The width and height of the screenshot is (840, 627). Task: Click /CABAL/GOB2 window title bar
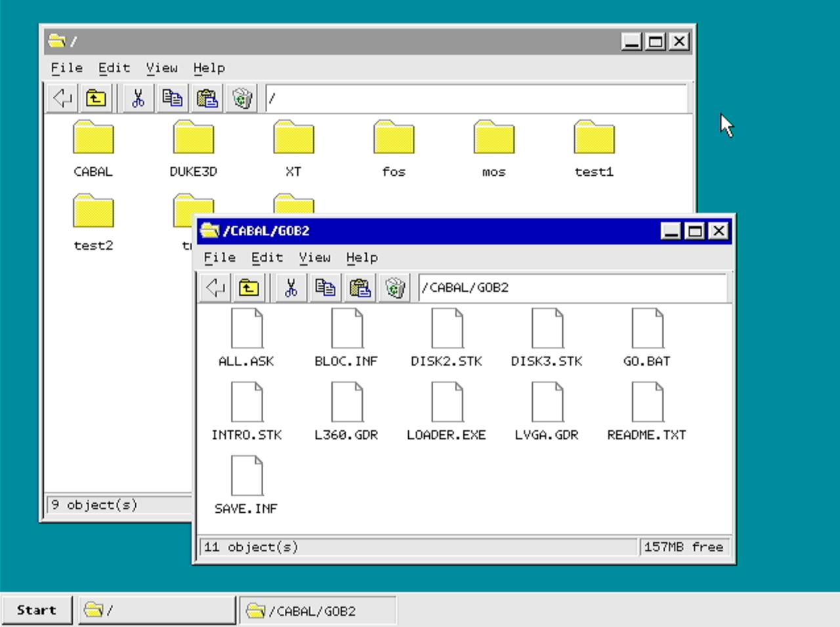coord(430,231)
